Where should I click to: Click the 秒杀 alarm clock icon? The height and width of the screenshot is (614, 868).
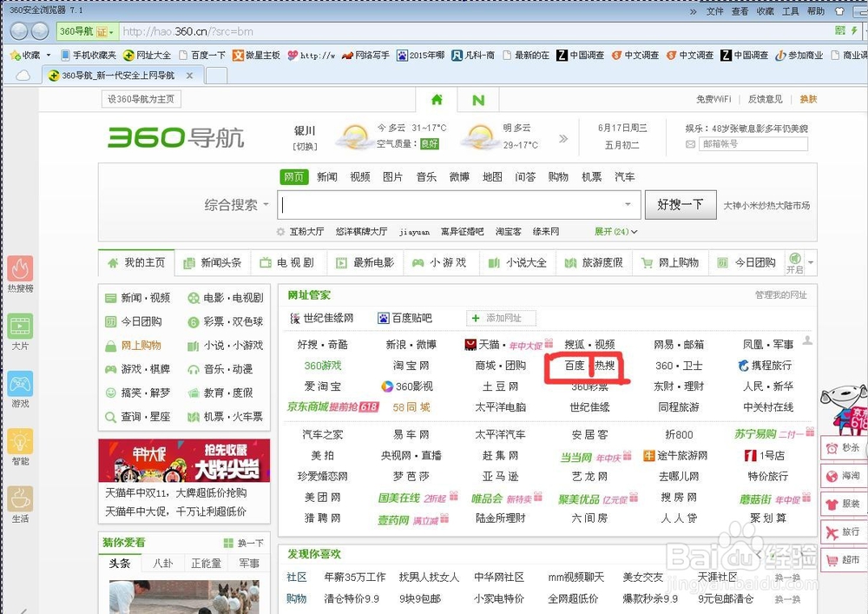click(832, 448)
